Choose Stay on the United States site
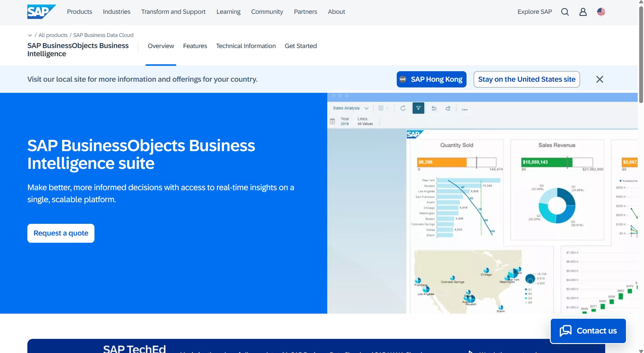Viewport: 644px width, 353px height. point(527,79)
